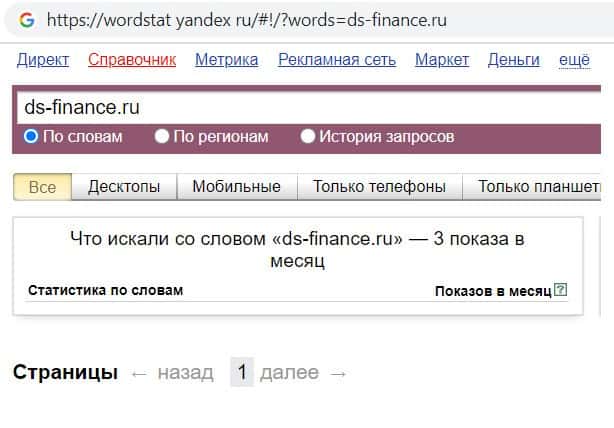The image size is (614, 428).
Task: Open the Деньги link
Action: point(513,60)
